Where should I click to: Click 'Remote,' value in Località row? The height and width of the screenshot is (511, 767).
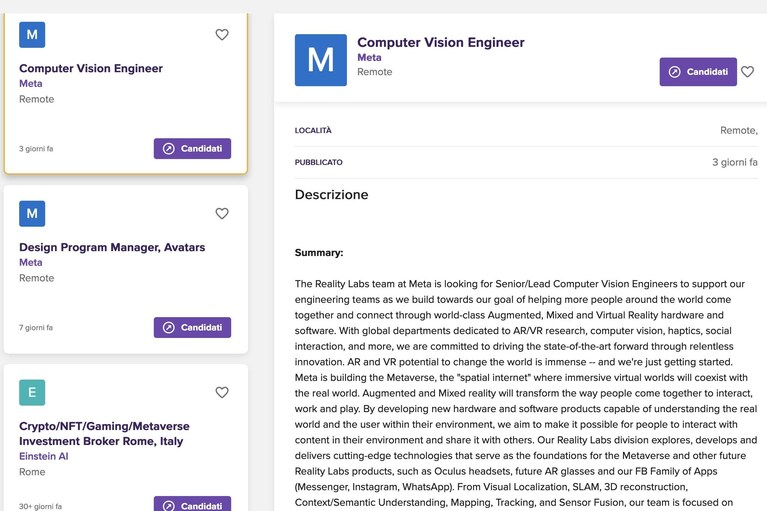pos(739,131)
